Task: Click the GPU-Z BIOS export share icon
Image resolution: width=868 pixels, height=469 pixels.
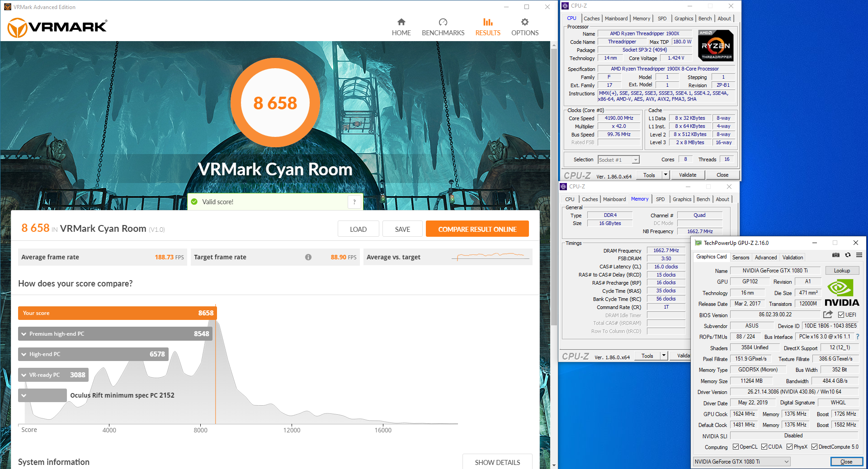Action: click(x=828, y=314)
